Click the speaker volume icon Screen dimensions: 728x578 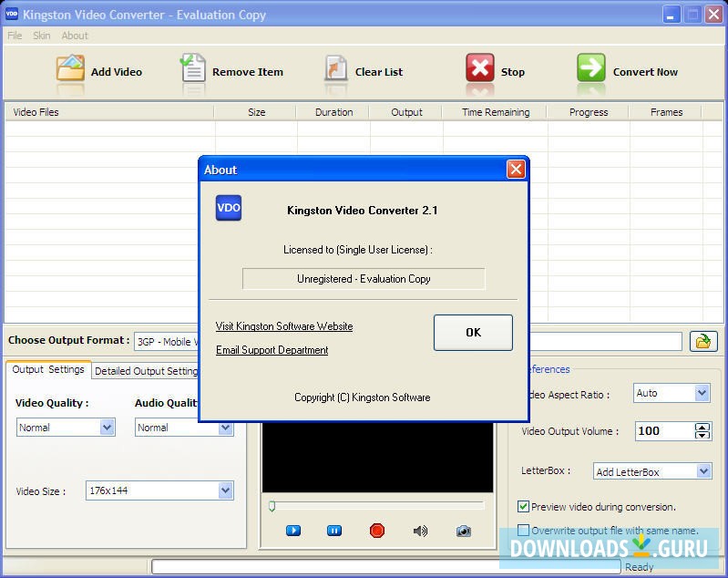(x=420, y=531)
